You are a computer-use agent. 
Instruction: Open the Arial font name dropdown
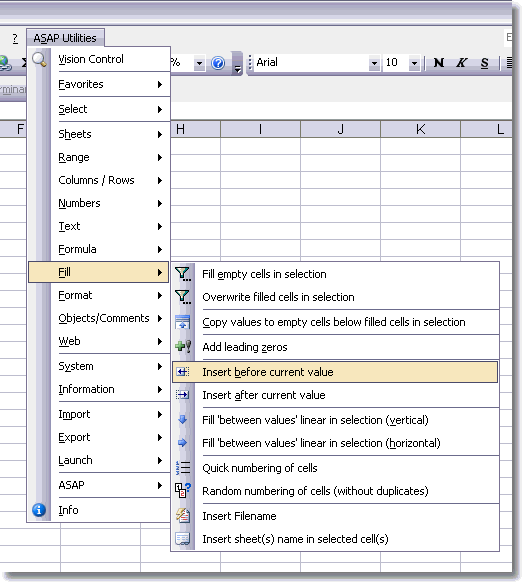pyautogui.click(x=374, y=63)
